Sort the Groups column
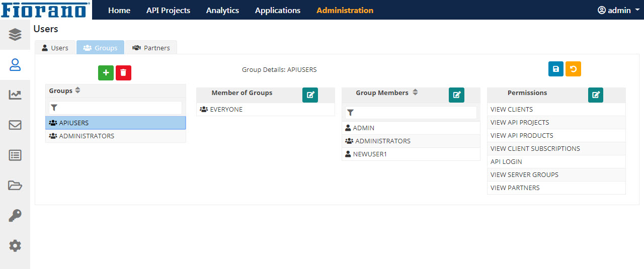The height and width of the screenshot is (269, 644). (77, 91)
